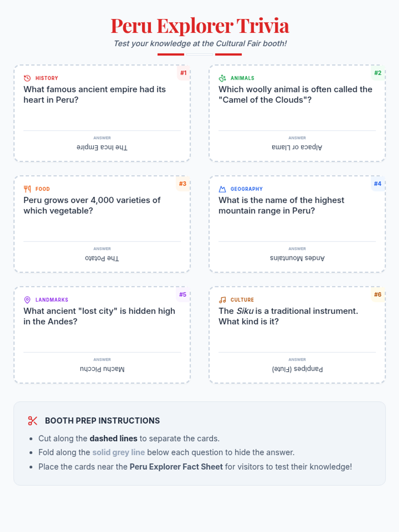Select the #6 number badge on the Culture card
This screenshot has height=532, width=399.
tap(378, 294)
